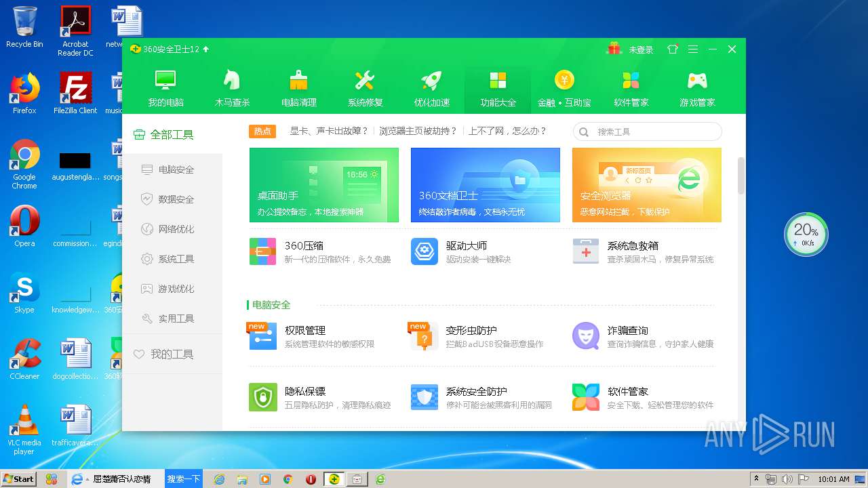Click hot topic 上不了网，怎么办？
This screenshot has height=488, width=868.
[508, 131]
